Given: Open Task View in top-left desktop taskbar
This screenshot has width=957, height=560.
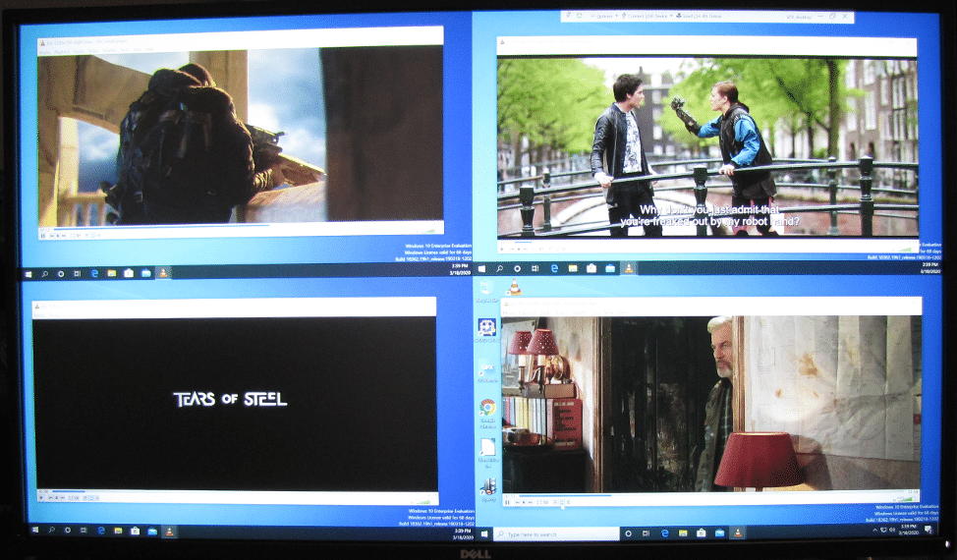Looking at the screenshot, I should tap(77, 274).
